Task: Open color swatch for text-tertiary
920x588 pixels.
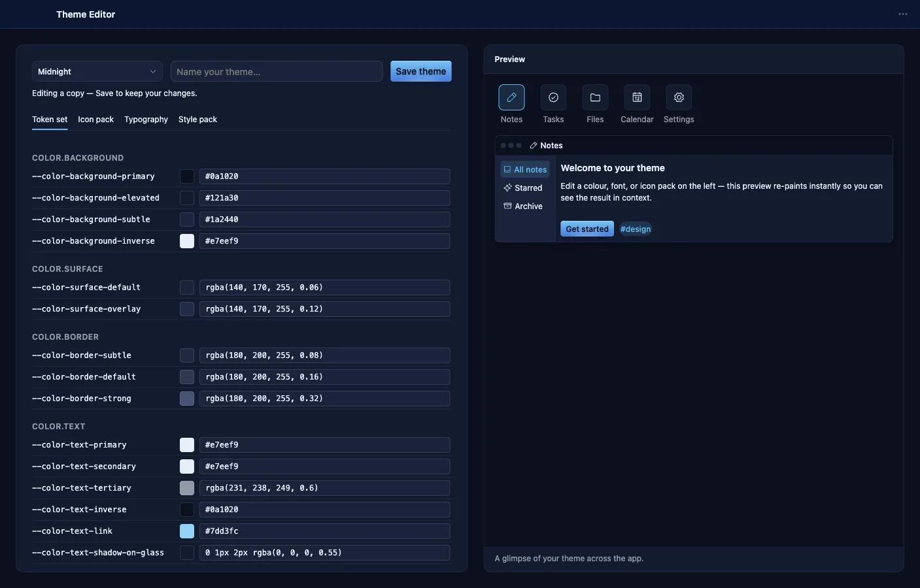Action: (187, 488)
